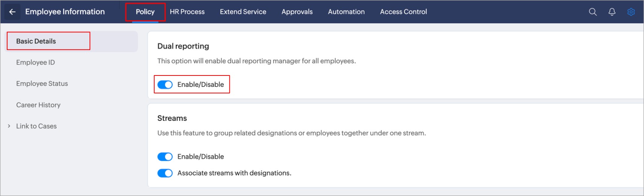Open the Extend Service tab
644x196 pixels.
[x=243, y=12]
